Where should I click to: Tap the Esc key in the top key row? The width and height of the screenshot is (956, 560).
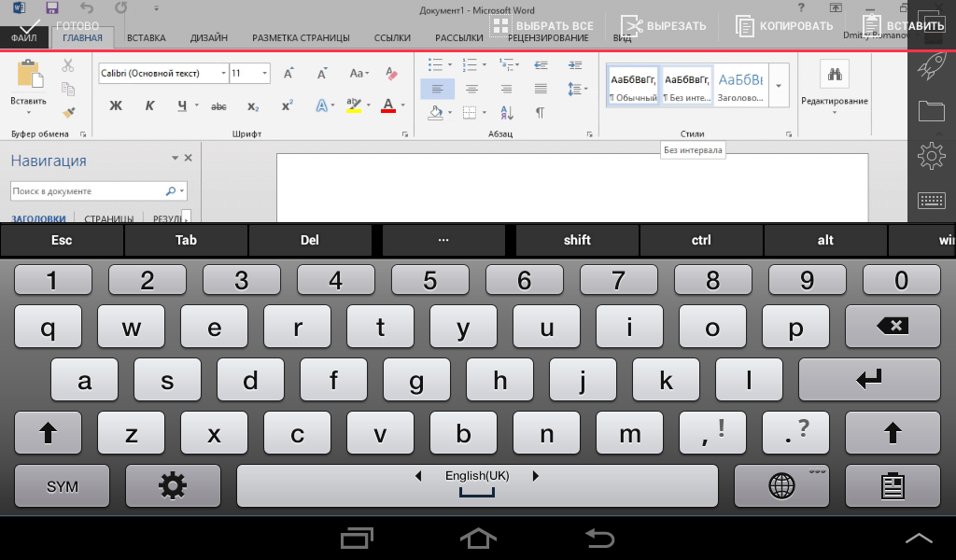62,240
